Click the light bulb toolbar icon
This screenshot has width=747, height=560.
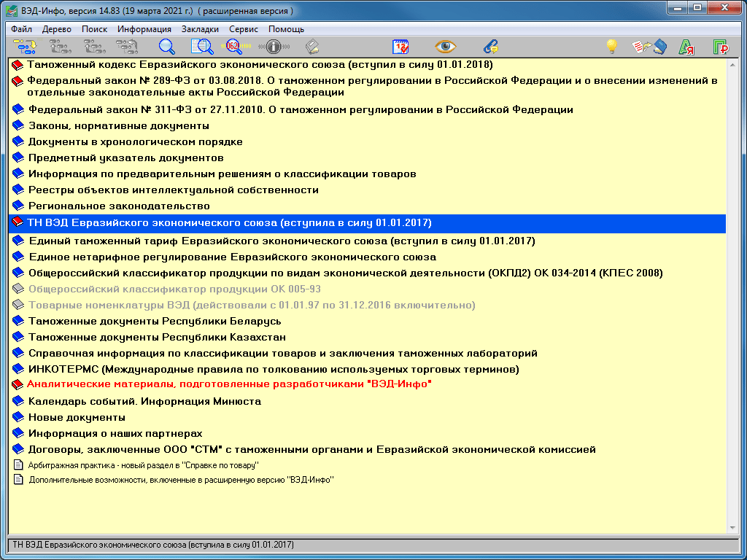[x=612, y=47]
